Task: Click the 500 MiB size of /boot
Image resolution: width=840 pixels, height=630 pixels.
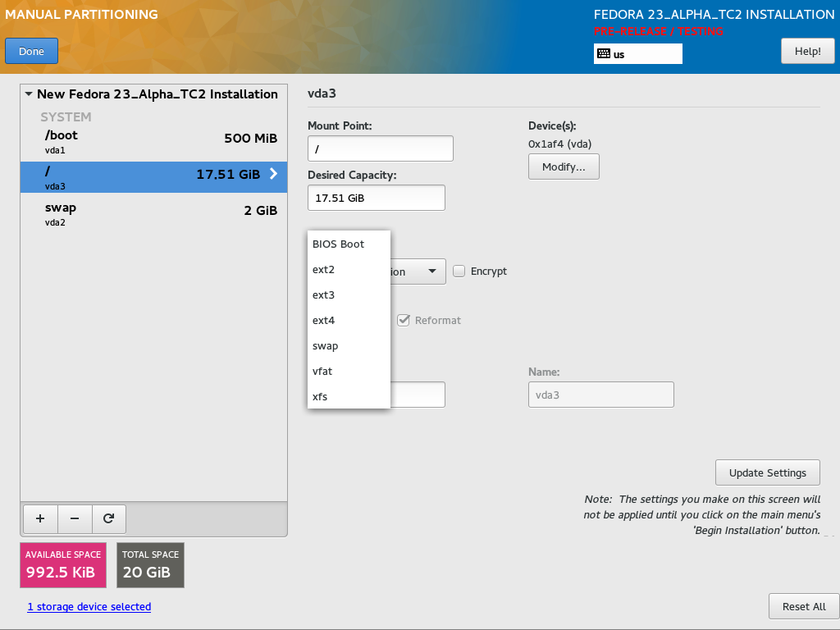Action: coord(251,138)
